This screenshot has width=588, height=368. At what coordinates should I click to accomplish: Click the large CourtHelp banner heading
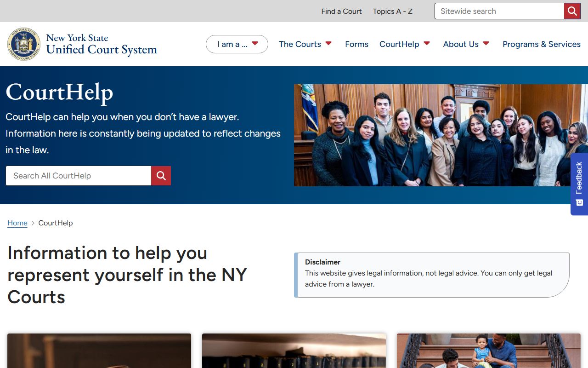tap(59, 92)
